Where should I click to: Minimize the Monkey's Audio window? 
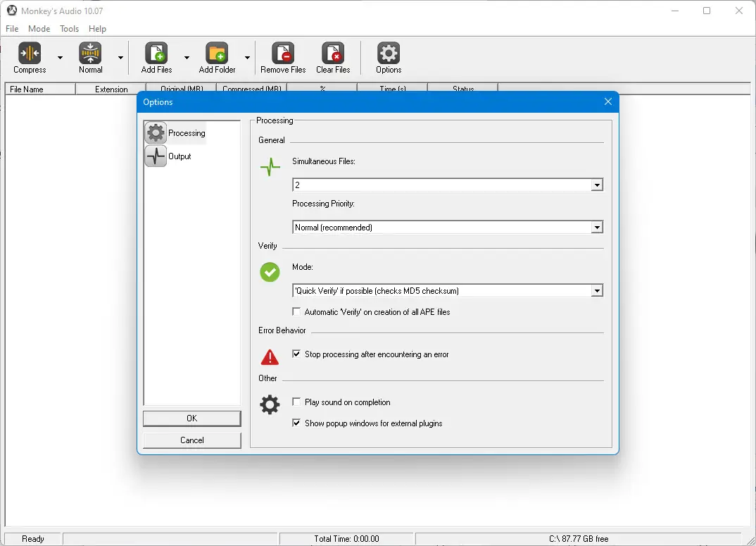point(675,11)
